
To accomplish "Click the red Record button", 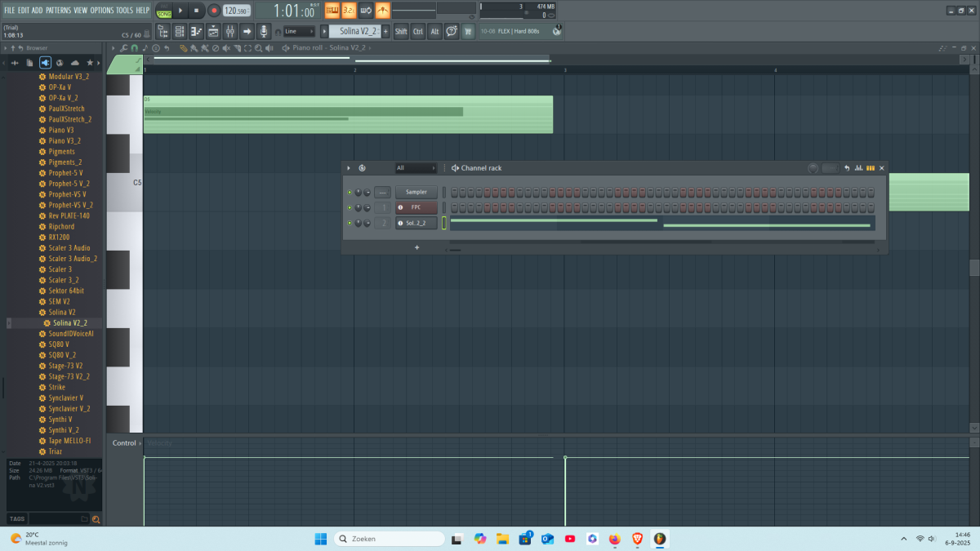I will tap(214, 11).
